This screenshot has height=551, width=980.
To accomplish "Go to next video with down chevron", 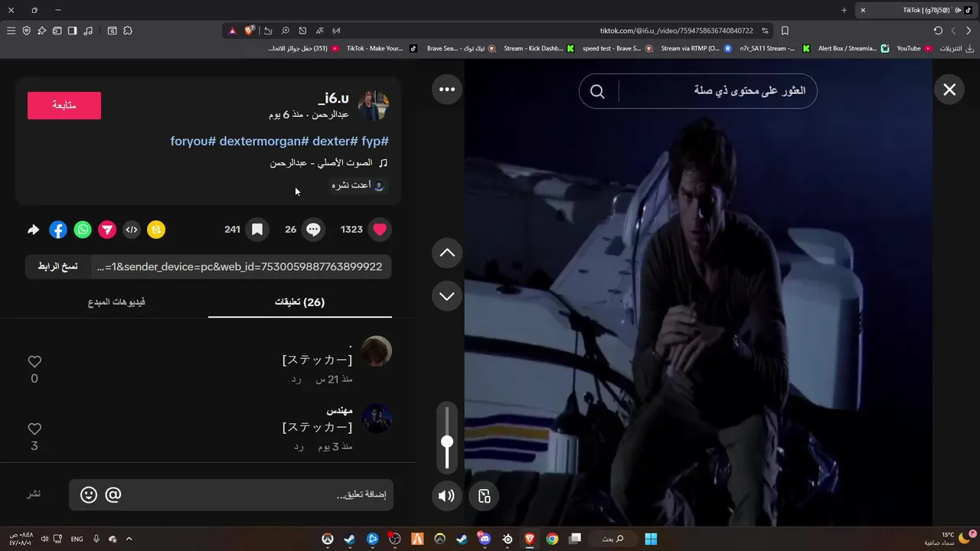I will tap(447, 296).
